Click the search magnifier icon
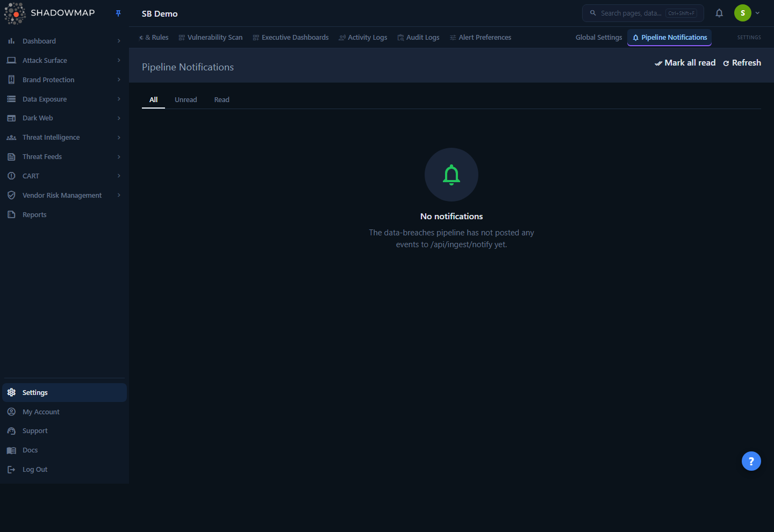 [x=593, y=13]
